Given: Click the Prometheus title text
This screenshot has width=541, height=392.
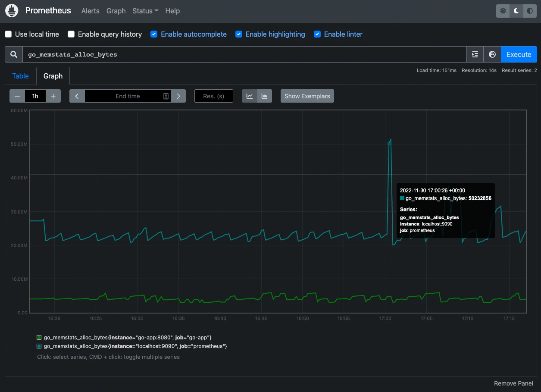Looking at the screenshot, I should point(48,11).
